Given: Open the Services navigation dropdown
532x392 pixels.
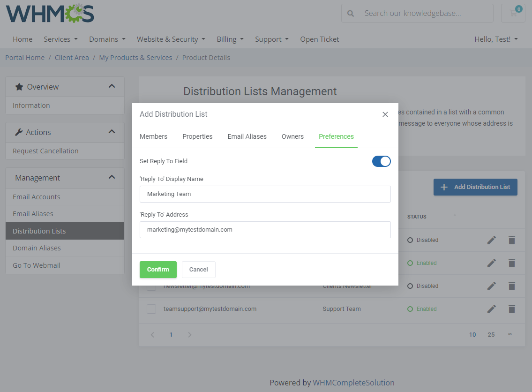Looking at the screenshot, I should 60,39.
